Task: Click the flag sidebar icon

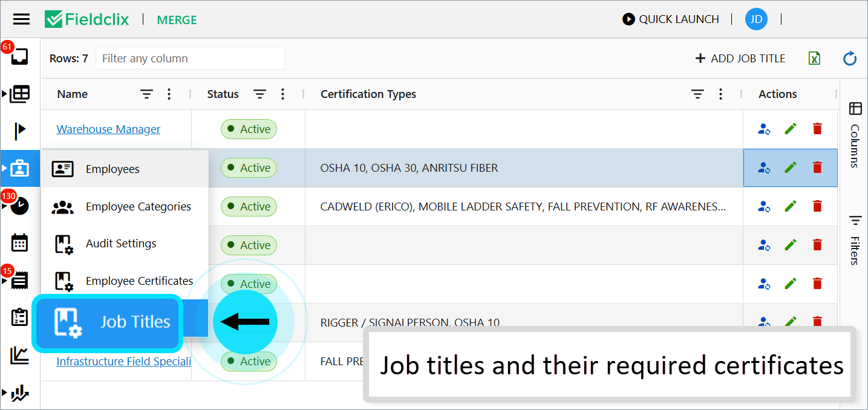Action: [20, 130]
